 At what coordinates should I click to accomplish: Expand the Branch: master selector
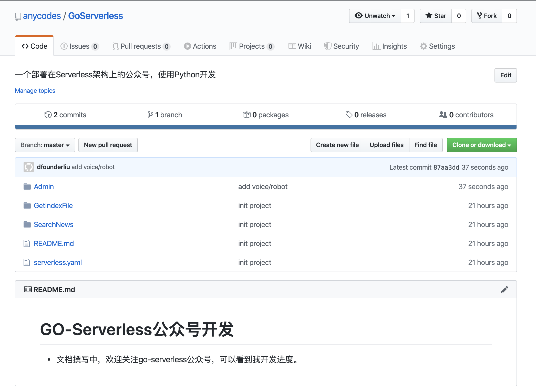(45, 145)
